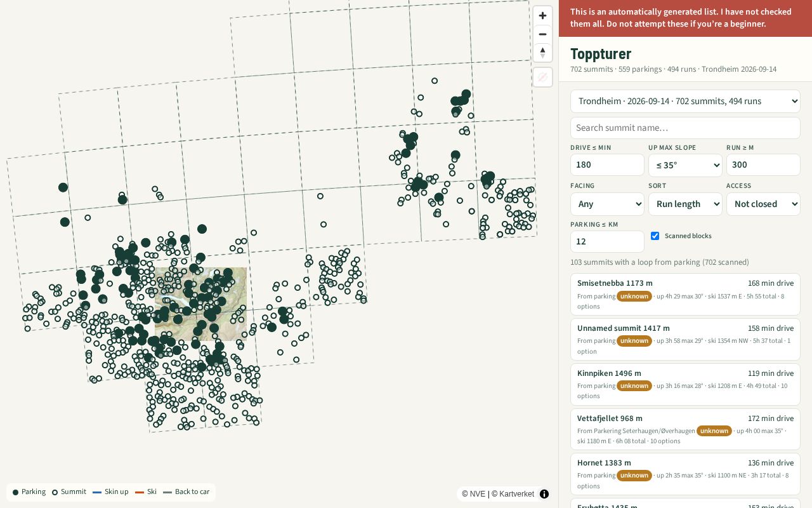Open the Trondheim dataset dropdown

point(685,102)
